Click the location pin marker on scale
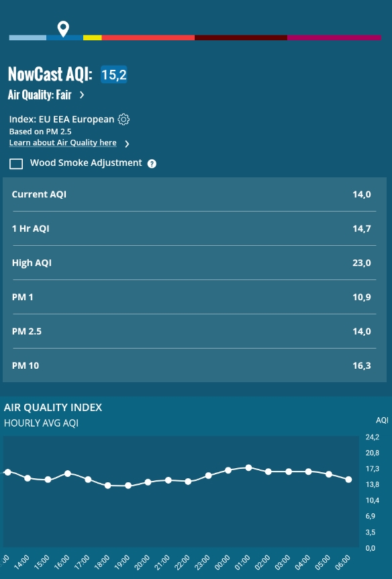Screen dimensions: 392x579 coord(63,29)
